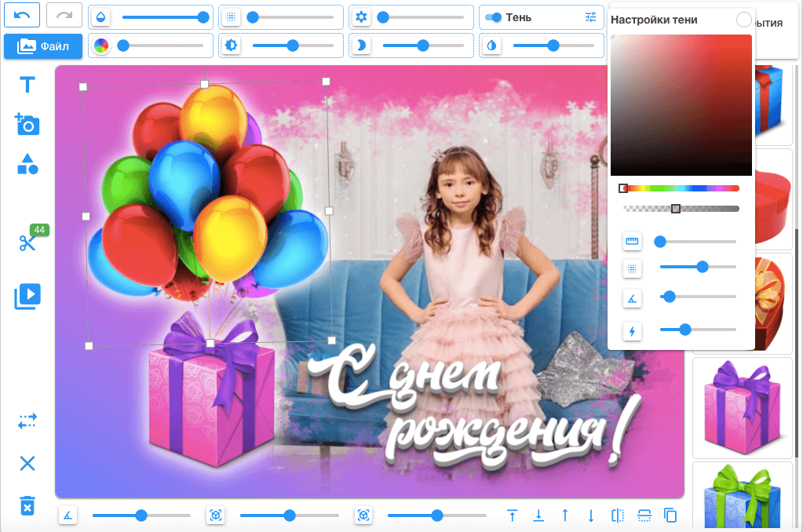
Task: Click the undo arrow button
Action: [22, 16]
